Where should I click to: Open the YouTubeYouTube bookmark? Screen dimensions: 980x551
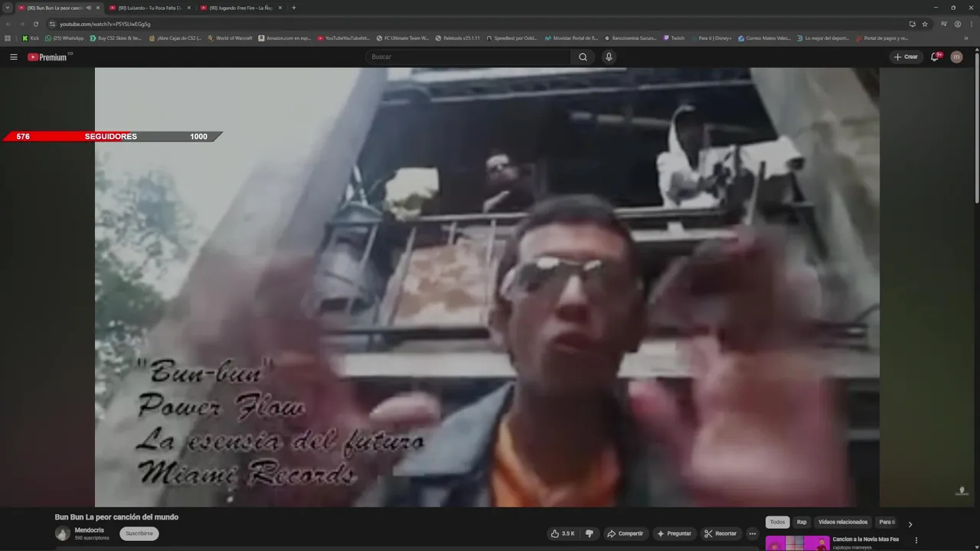point(344,37)
